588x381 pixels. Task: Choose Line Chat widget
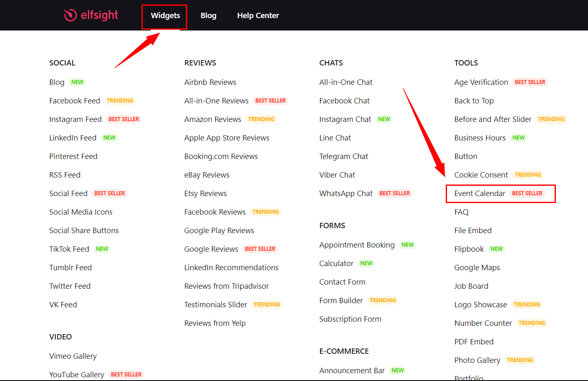335,138
